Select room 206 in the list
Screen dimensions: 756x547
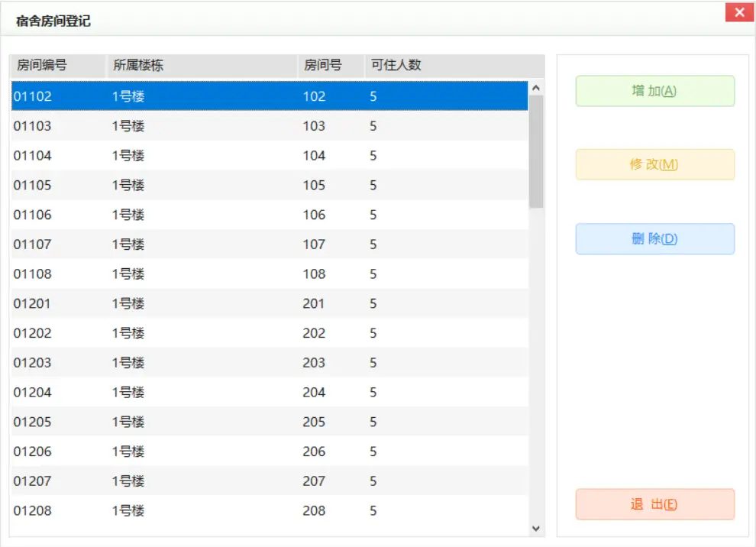tap(229, 451)
